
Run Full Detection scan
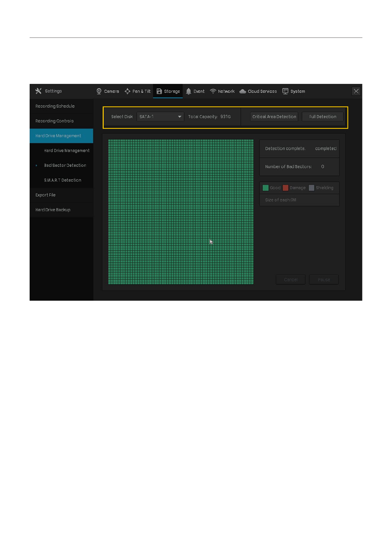click(323, 117)
